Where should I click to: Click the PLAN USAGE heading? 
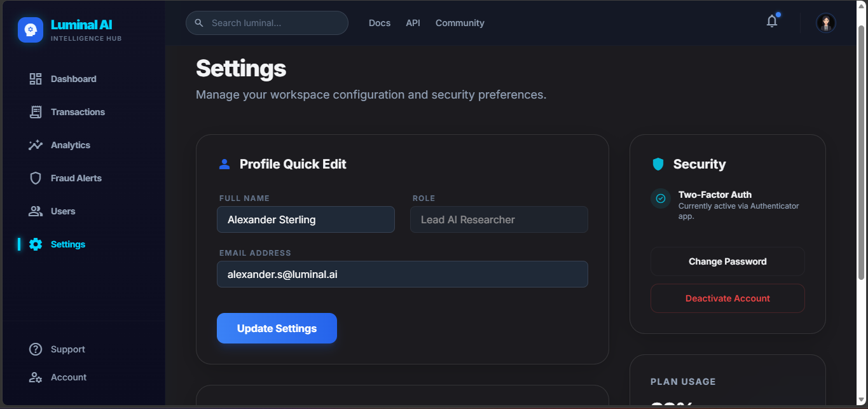[x=683, y=382]
